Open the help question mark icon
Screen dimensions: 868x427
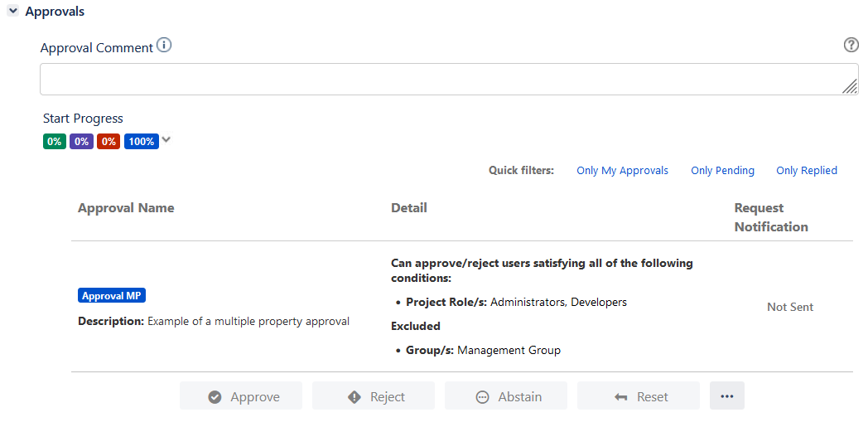point(851,46)
